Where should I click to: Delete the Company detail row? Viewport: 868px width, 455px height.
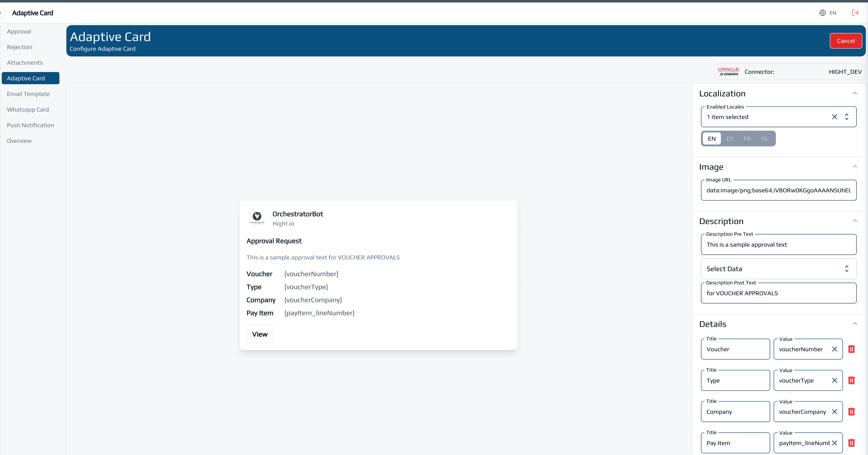pos(851,412)
